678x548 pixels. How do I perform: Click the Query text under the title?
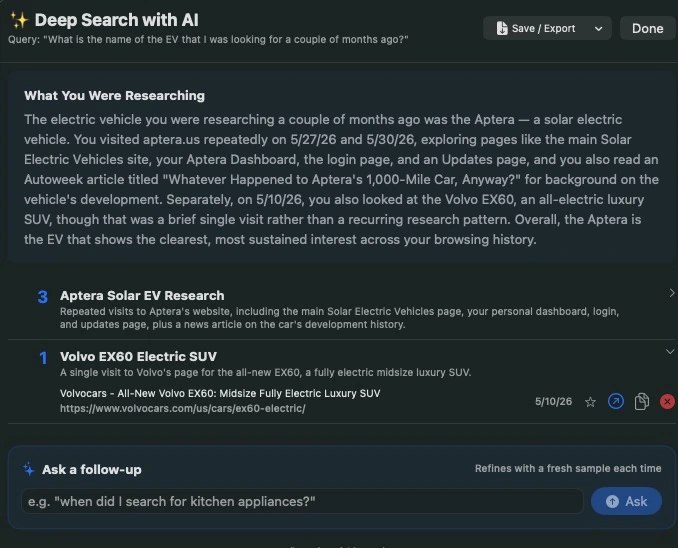click(x=208, y=39)
